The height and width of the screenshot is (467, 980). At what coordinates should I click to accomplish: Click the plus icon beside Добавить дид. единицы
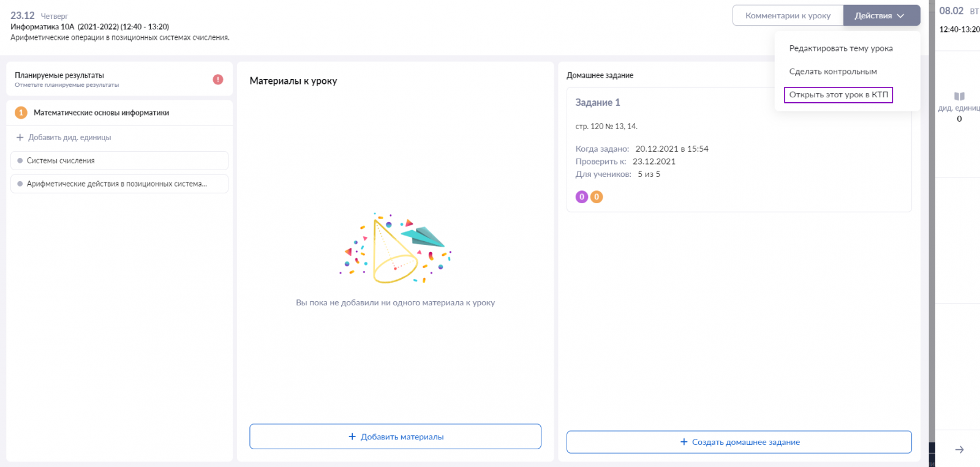pos(20,138)
